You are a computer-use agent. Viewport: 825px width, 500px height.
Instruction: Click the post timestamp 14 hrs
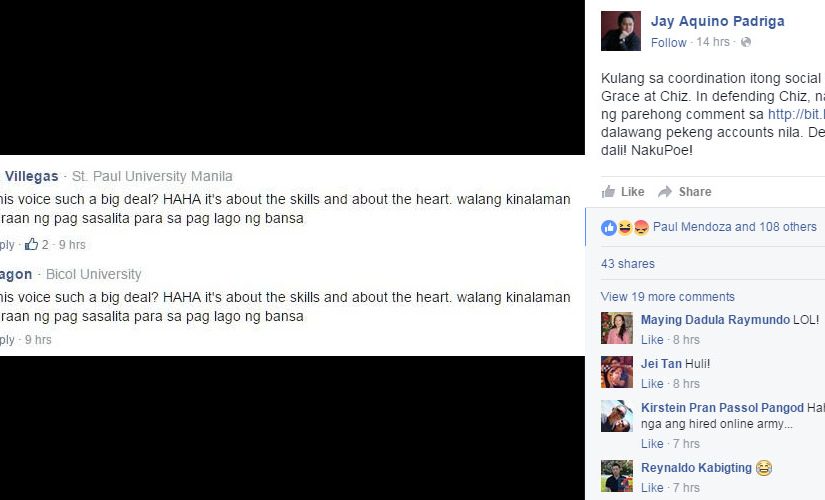713,42
